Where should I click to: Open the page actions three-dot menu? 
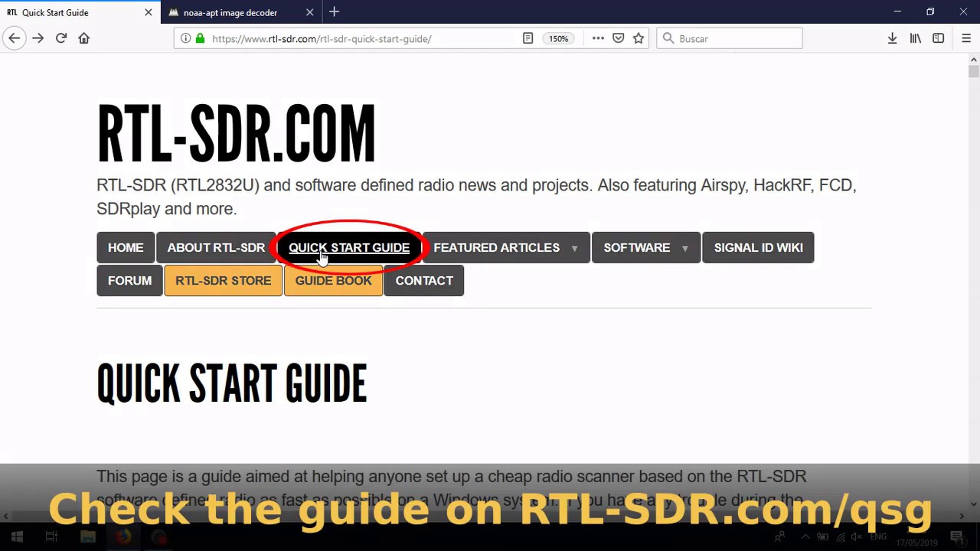(598, 38)
